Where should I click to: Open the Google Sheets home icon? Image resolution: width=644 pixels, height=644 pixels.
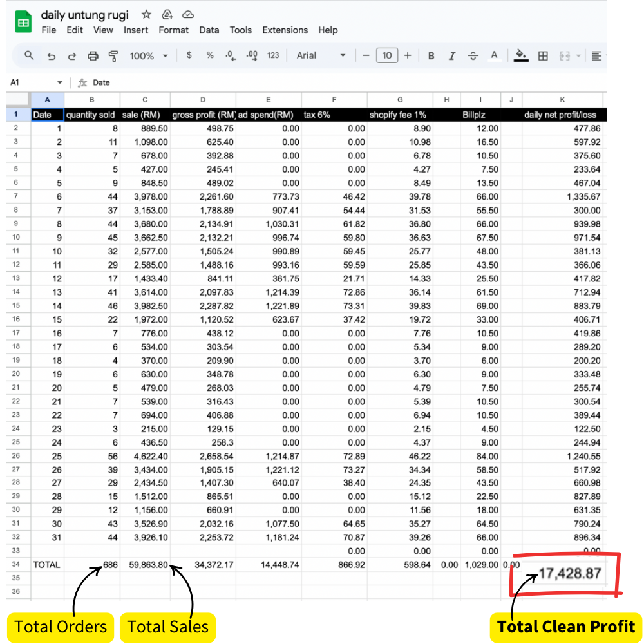click(x=24, y=23)
